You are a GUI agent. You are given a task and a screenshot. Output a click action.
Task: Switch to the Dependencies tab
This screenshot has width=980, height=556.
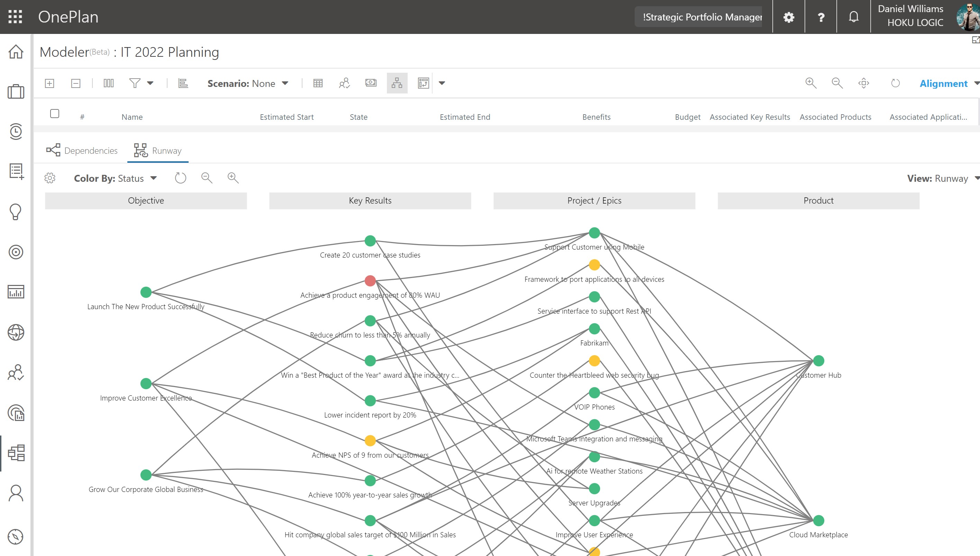pyautogui.click(x=82, y=151)
